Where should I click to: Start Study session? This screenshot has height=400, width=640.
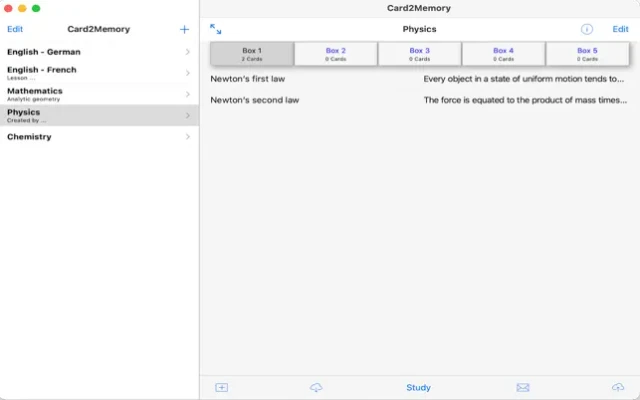418,387
